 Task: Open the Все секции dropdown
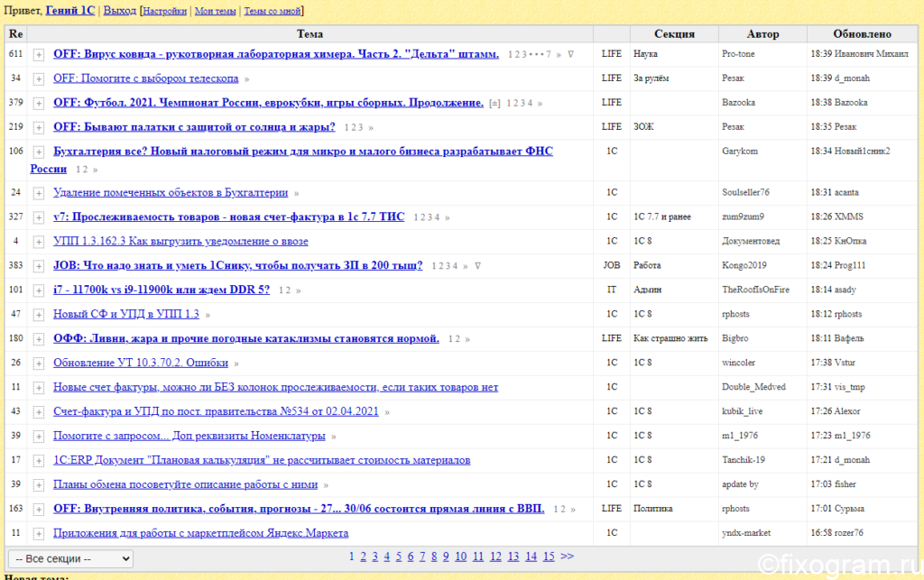(x=70, y=558)
